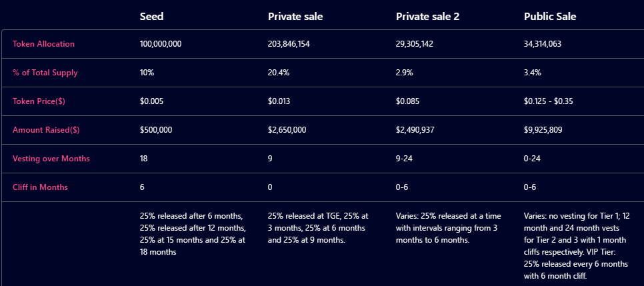Click the Token Allocation row label
The width and height of the screenshot is (644, 286).
coord(43,44)
